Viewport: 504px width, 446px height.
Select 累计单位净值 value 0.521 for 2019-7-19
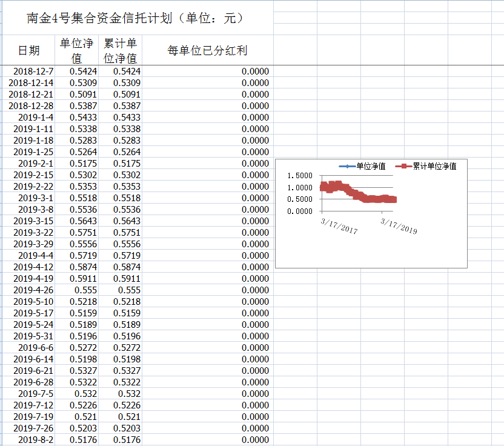pyautogui.click(x=120, y=417)
